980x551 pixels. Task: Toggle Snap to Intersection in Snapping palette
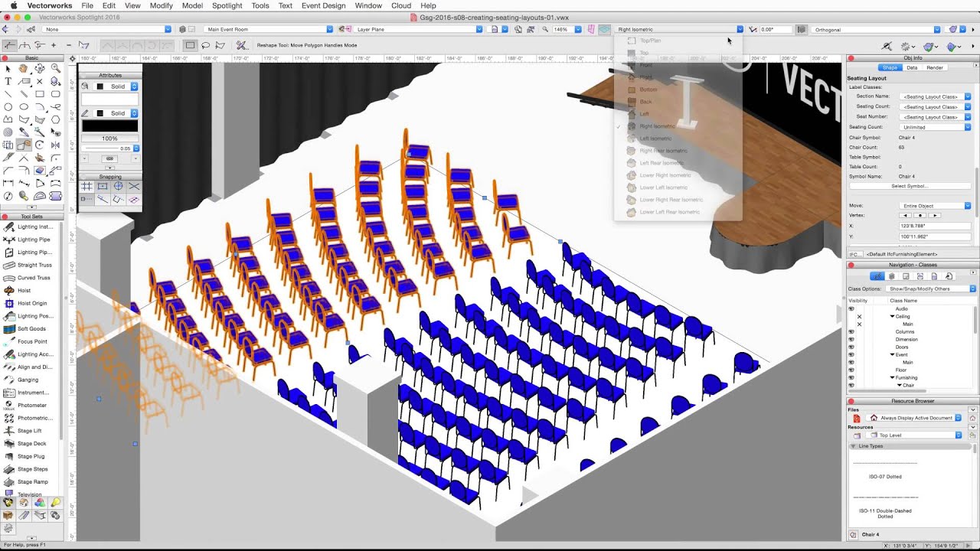tap(134, 186)
